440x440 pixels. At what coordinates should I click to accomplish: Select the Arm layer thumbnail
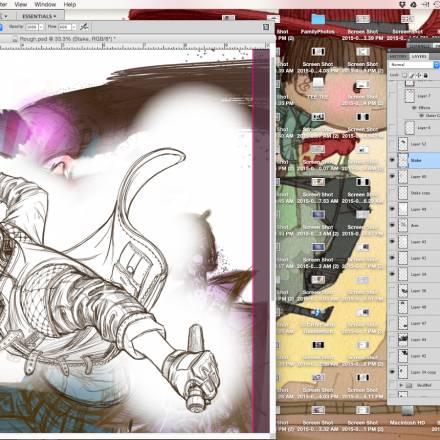403,226
